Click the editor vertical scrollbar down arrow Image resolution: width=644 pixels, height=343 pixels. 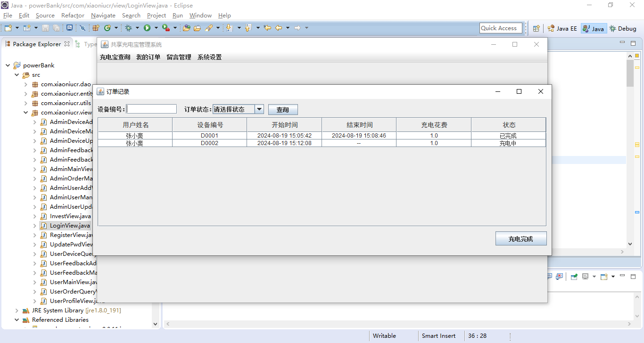point(630,244)
